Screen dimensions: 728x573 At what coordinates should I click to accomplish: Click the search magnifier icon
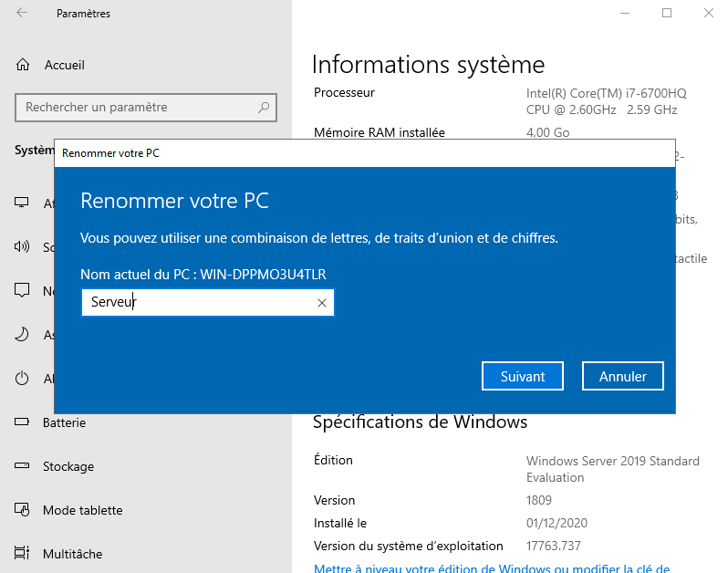[x=264, y=108]
